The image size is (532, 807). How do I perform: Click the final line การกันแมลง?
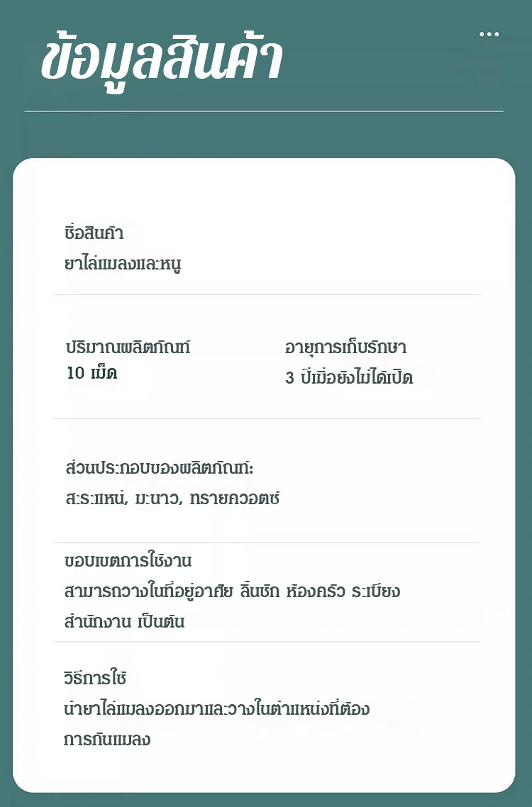[x=107, y=740]
